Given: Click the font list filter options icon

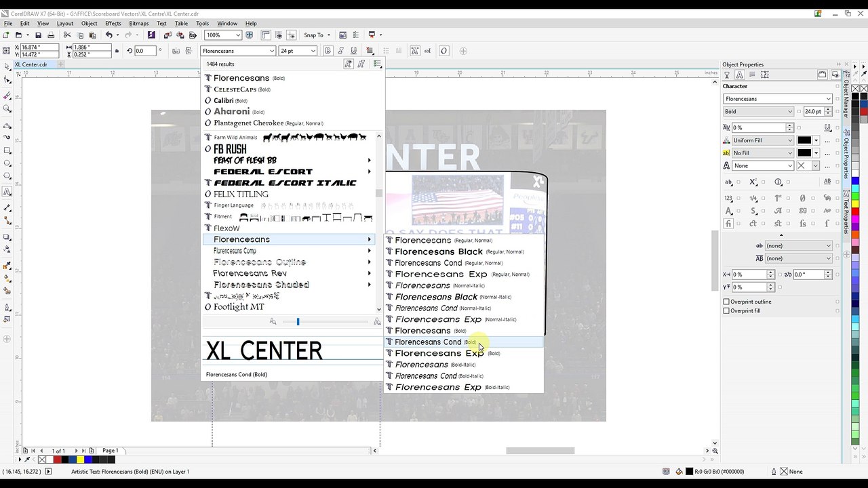Looking at the screenshot, I should [x=378, y=64].
